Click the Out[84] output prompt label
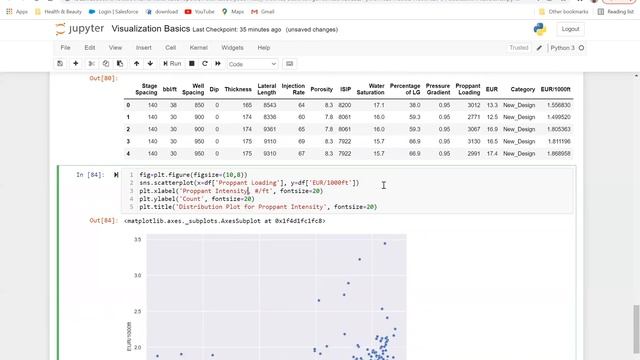Viewport: 640px width, 360px height. click(x=103, y=220)
